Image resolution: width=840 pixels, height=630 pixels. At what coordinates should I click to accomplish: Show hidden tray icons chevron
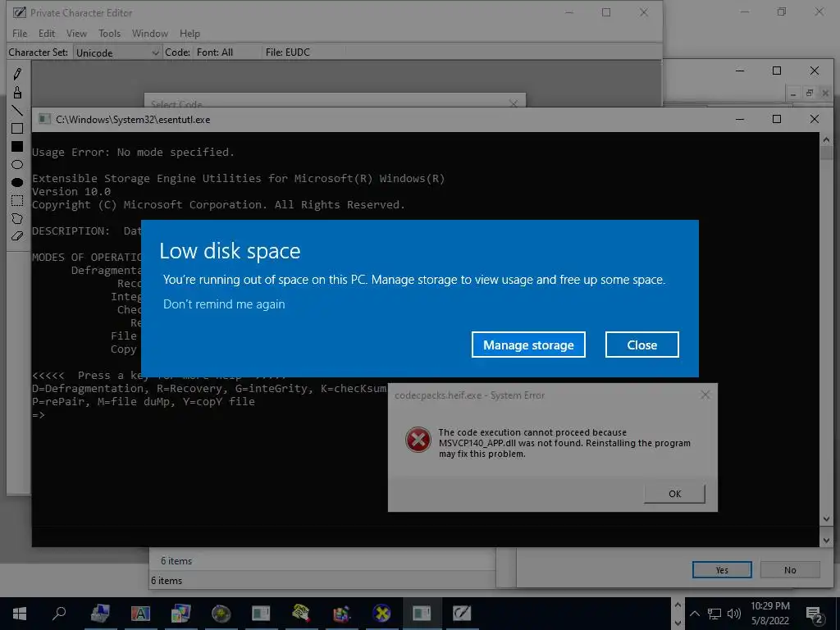coord(694,614)
